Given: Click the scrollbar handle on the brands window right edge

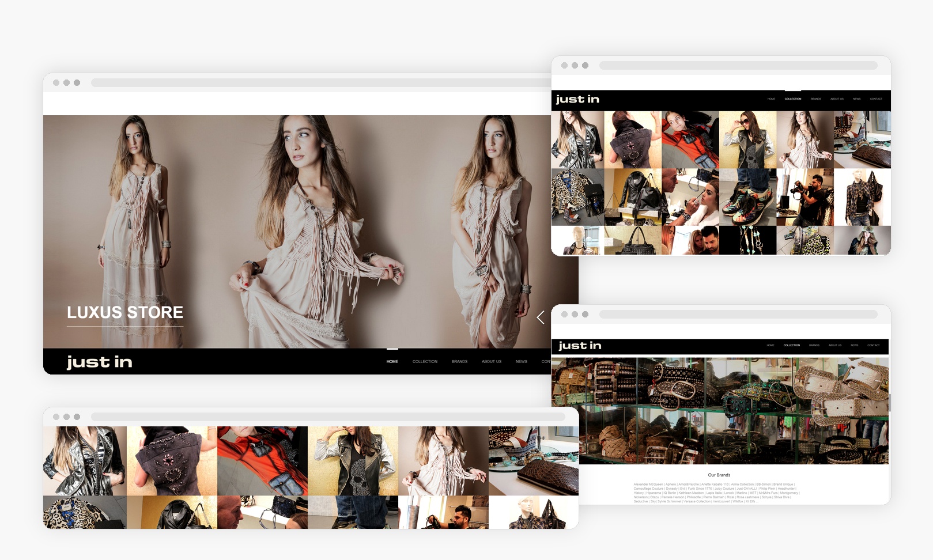Looking at the screenshot, I should (890, 403).
